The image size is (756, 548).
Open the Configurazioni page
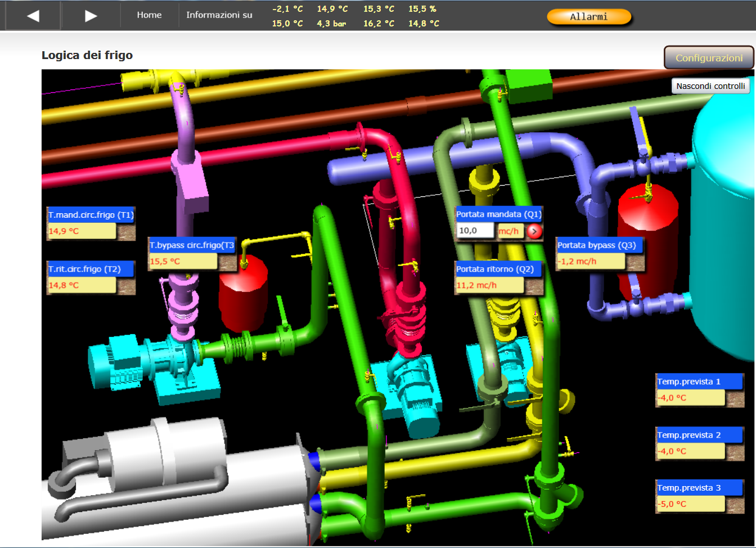coord(708,57)
